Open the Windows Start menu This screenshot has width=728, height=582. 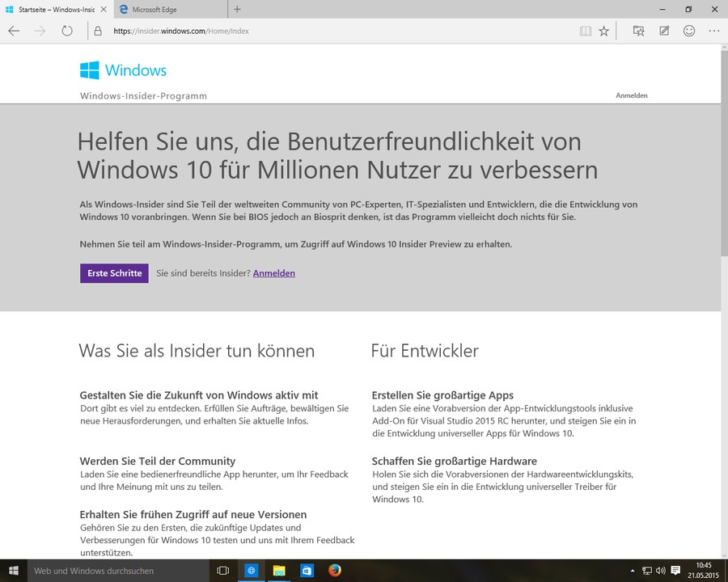point(14,571)
